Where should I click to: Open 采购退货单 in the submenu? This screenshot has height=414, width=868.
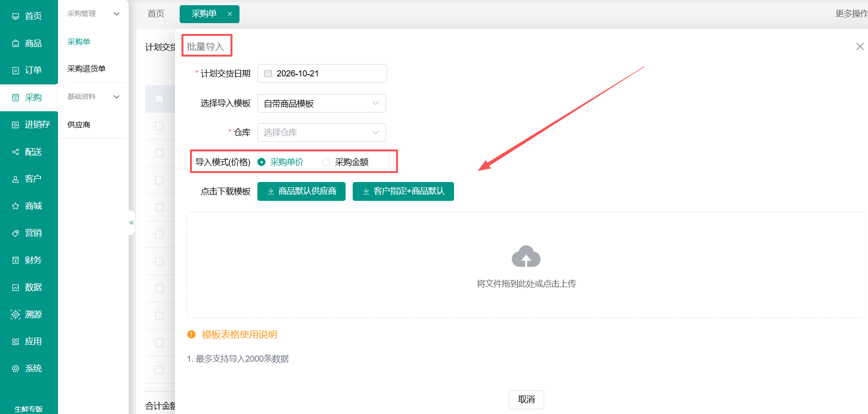(x=86, y=69)
